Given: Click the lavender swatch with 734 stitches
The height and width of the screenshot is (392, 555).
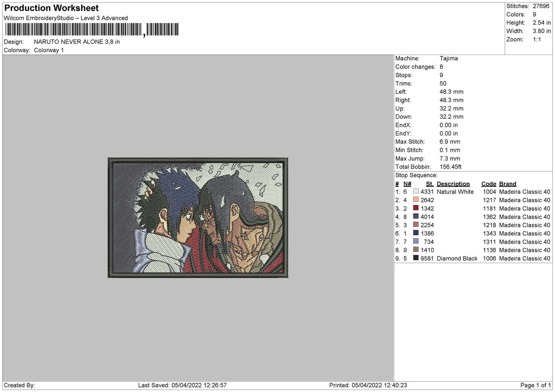Looking at the screenshot, I should (x=416, y=241).
